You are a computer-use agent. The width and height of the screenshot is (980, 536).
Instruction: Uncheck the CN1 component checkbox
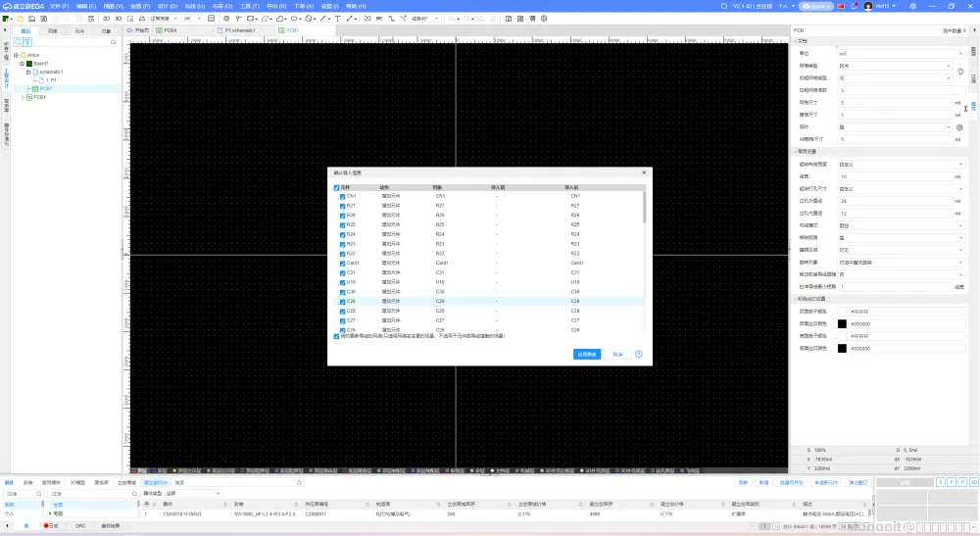pyautogui.click(x=342, y=197)
